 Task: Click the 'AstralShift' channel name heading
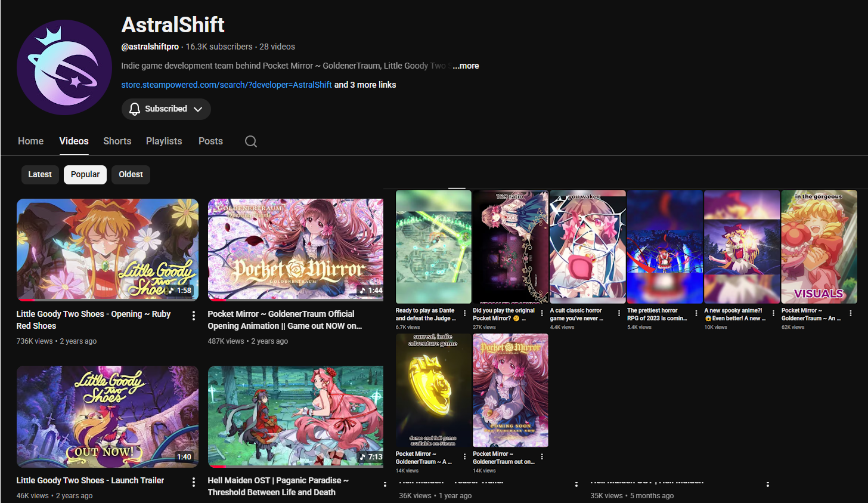tap(173, 25)
